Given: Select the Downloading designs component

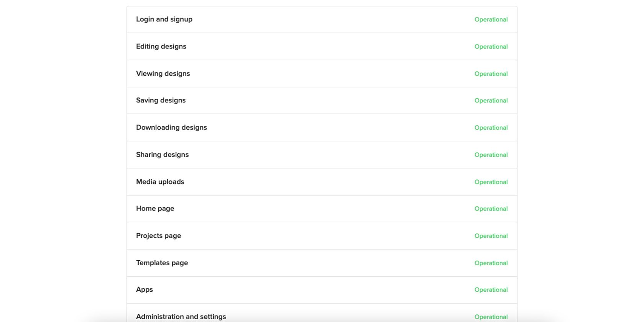Looking at the screenshot, I should 171,128.
